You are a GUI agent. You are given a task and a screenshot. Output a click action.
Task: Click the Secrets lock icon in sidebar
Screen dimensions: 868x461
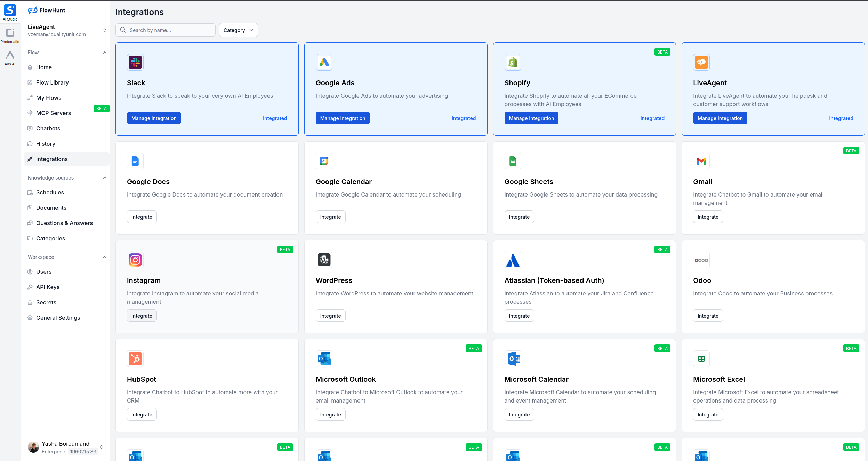click(x=30, y=302)
